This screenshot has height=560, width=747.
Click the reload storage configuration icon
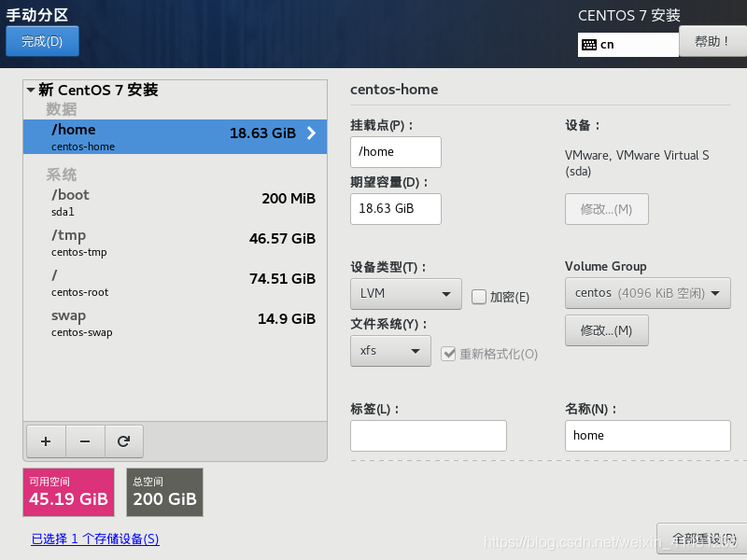pyautogui.click(x=124, y=441)
